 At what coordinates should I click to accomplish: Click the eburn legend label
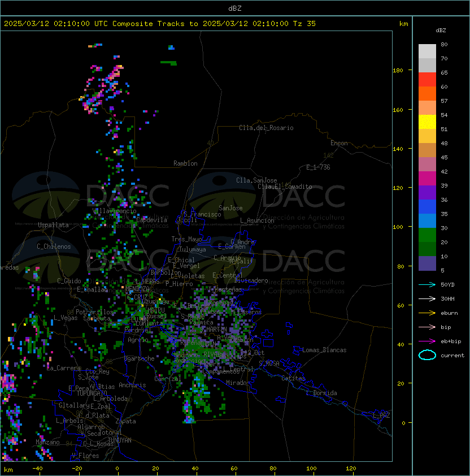click(449, 313)
